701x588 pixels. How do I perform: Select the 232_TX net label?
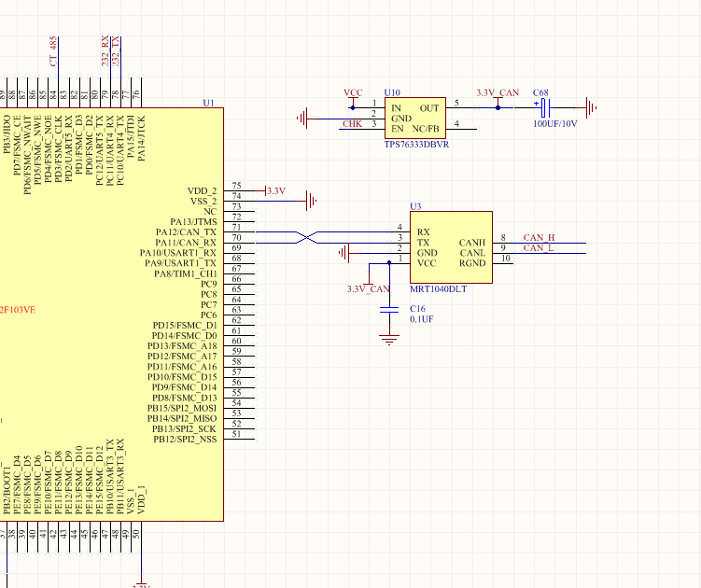coord(116,51)
